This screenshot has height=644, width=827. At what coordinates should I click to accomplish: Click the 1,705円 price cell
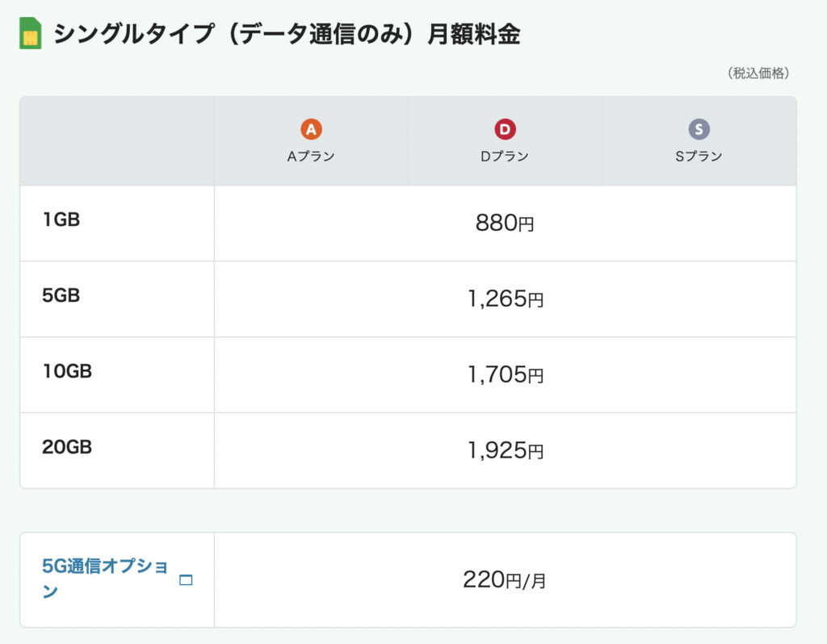pos(505,375)
